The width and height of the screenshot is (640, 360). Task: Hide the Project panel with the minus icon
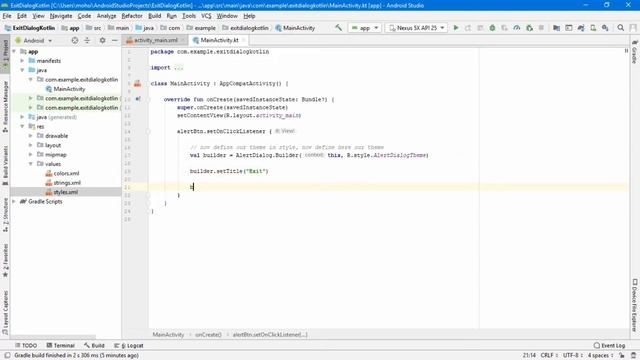coord(115,40)
